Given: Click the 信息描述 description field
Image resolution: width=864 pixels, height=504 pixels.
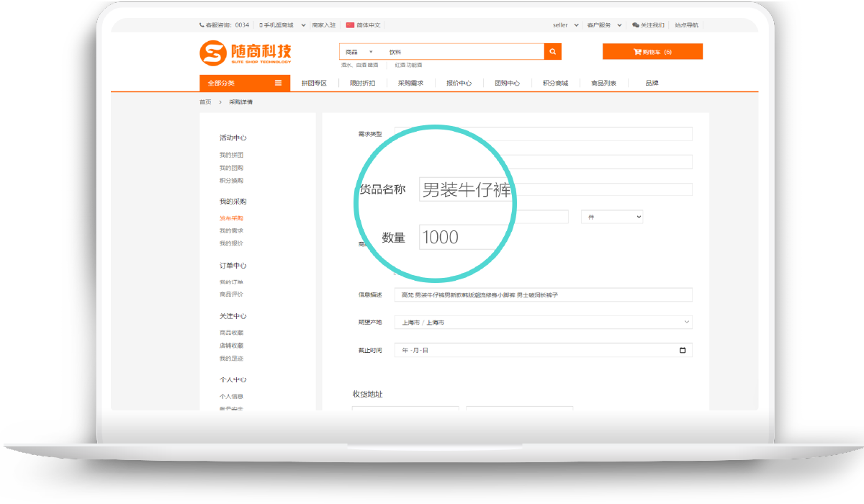Looking at the screenshot, I should point(544,294).
